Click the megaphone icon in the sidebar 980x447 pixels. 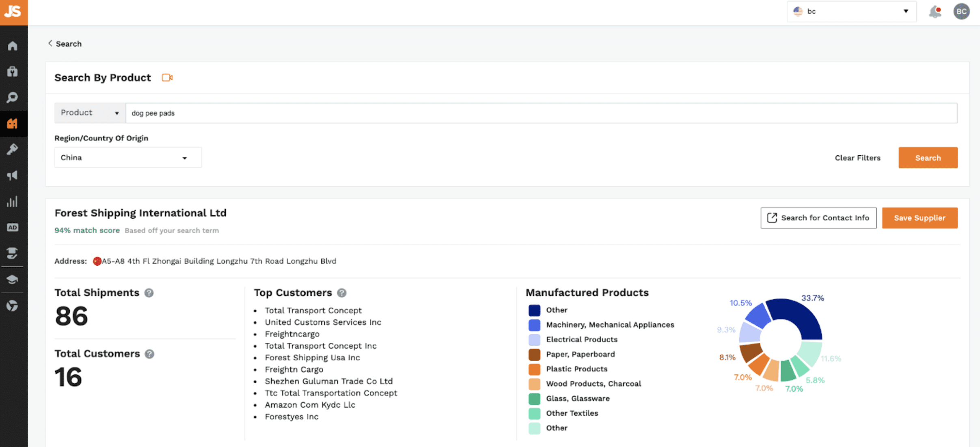tap(13, 175)
